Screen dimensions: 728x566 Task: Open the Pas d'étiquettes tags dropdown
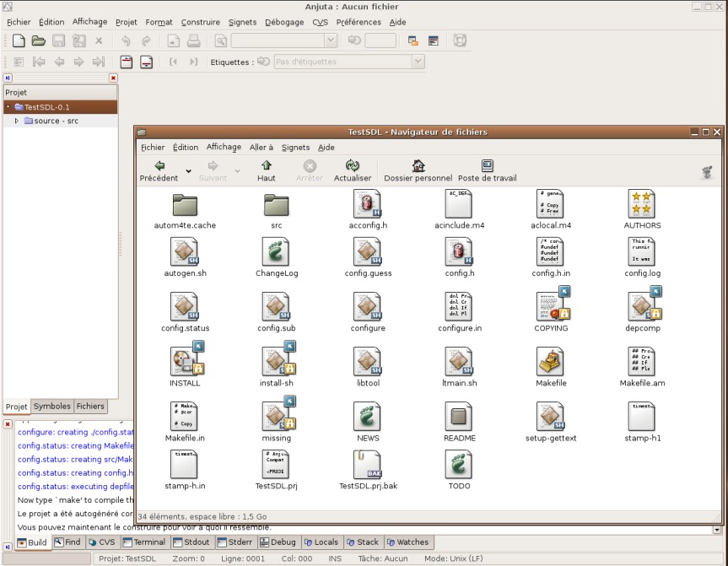click(418, 62)
